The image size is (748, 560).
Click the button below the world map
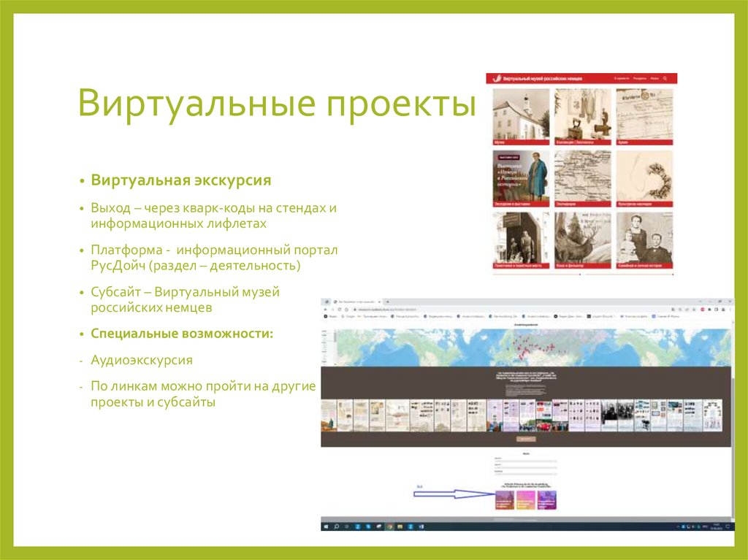(524, 440)
